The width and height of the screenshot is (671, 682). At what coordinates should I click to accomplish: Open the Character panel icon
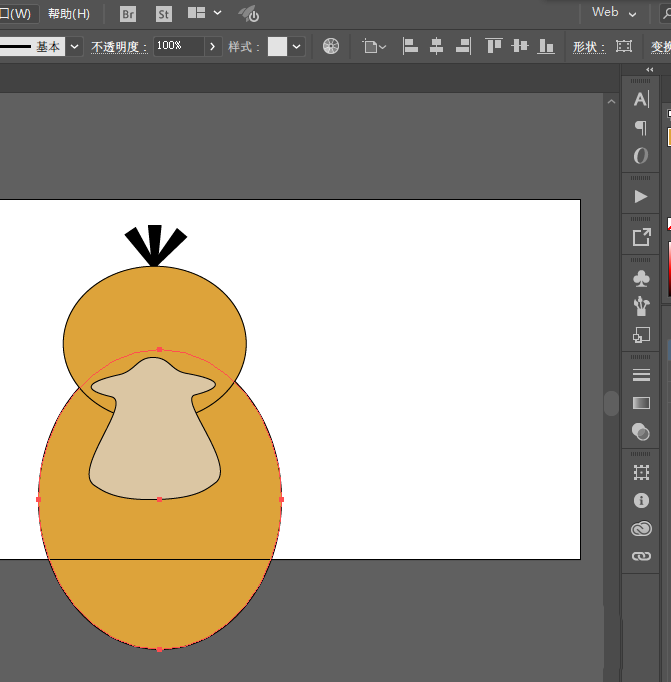641,99
